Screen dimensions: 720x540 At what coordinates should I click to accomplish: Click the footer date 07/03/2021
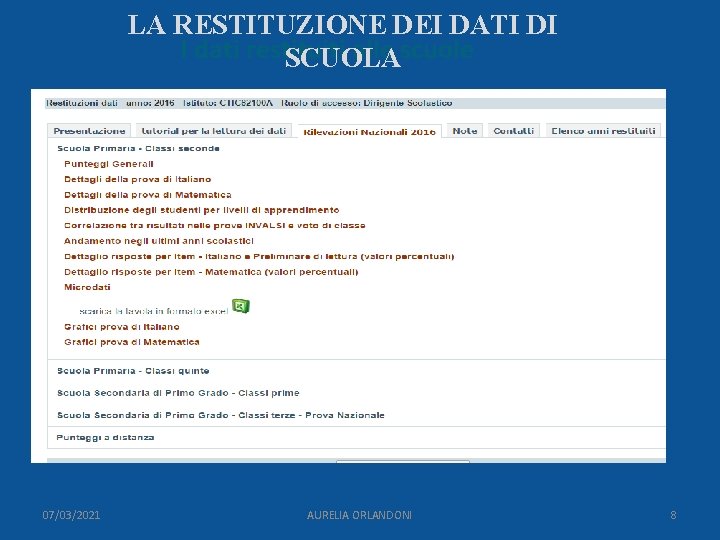pyautogui.click(x=71, y=515)
